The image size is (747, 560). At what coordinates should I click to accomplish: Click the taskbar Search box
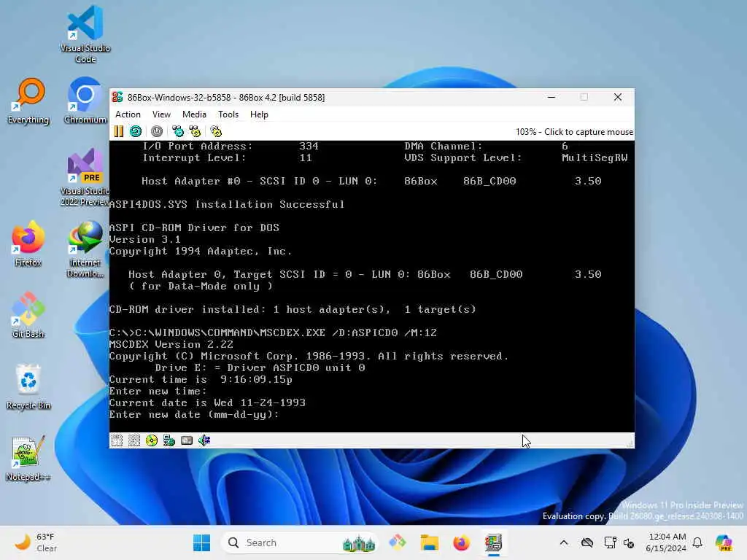click(x=300, y=542)
